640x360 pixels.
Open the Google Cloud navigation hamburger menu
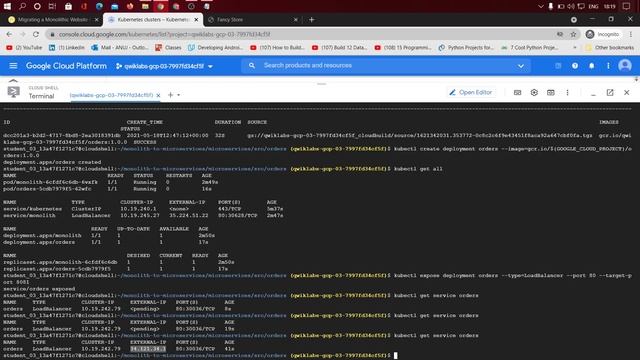[x=13, y=66]
